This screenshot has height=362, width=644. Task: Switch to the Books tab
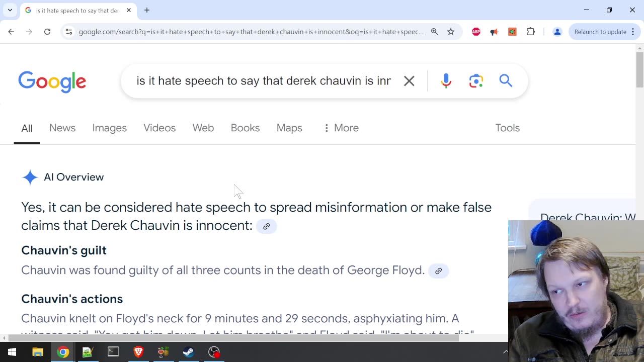(x=245, y=128)
